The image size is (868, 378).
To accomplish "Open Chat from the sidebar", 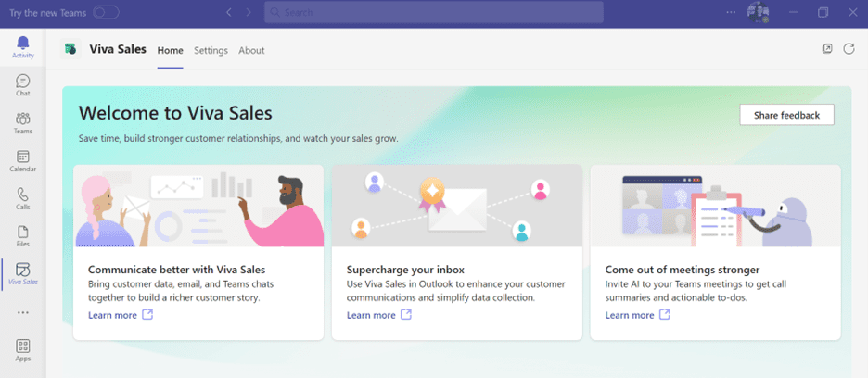I will coord(22,85).
